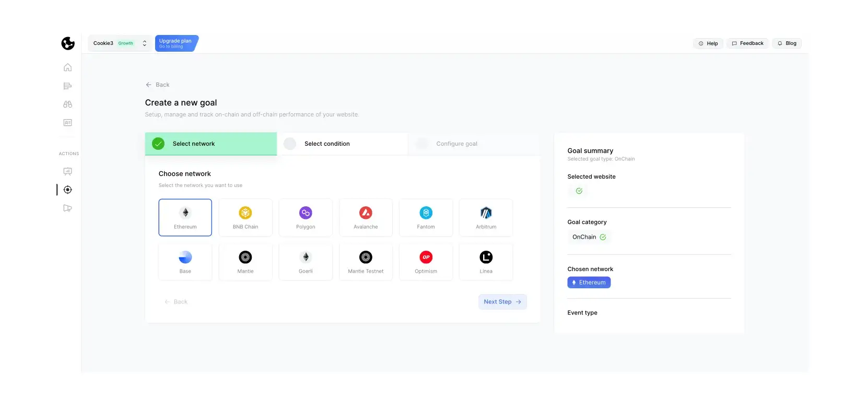Choose Arbitrum as the network
The height and width of the screenshot is (398, 868).
coord(486,218)
